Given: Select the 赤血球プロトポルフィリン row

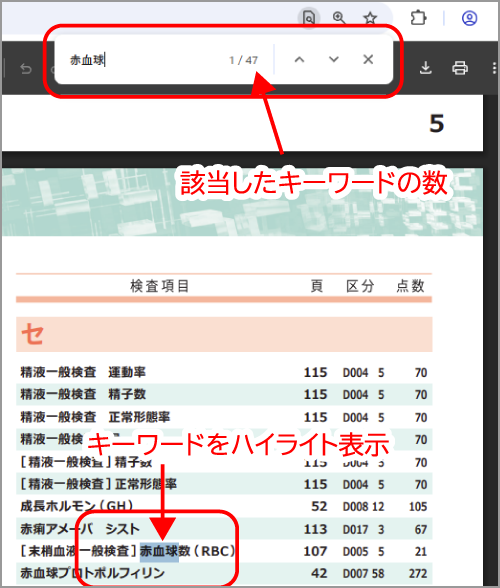Looking at the screenshot, I should coord(224,573).
